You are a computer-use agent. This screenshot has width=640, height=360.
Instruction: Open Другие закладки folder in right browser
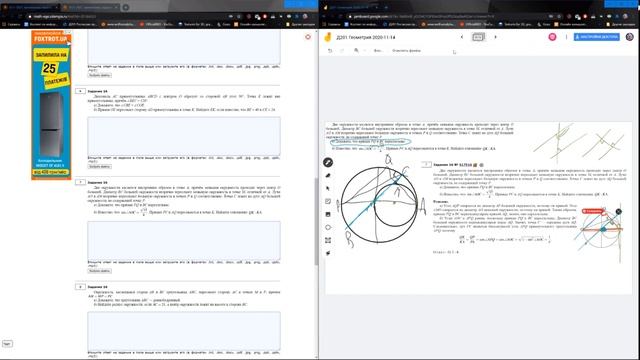tap(620, 24)
